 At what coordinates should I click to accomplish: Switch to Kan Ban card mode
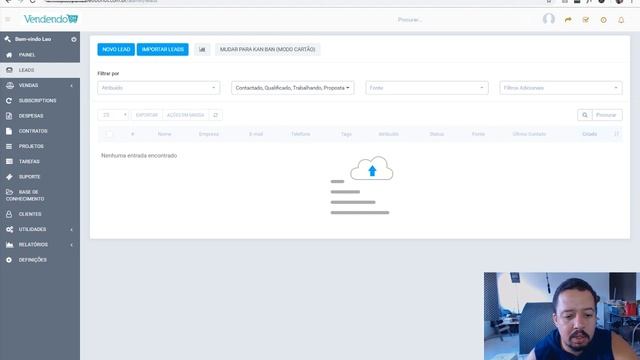tap(267, 49)
